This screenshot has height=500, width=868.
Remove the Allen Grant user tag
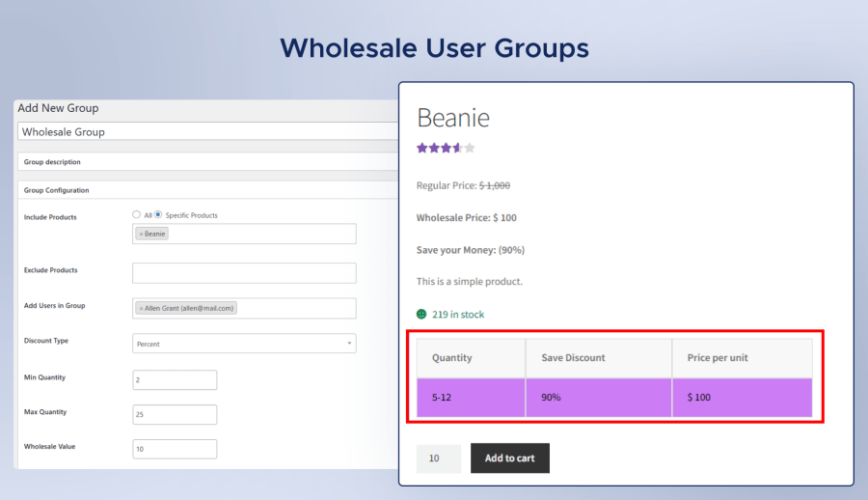[141, 308]
